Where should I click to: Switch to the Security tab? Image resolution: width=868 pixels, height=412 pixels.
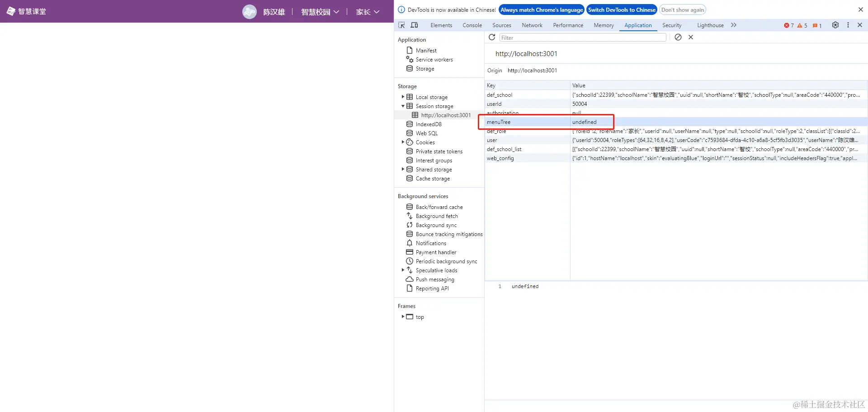click(x=672, y=25)
